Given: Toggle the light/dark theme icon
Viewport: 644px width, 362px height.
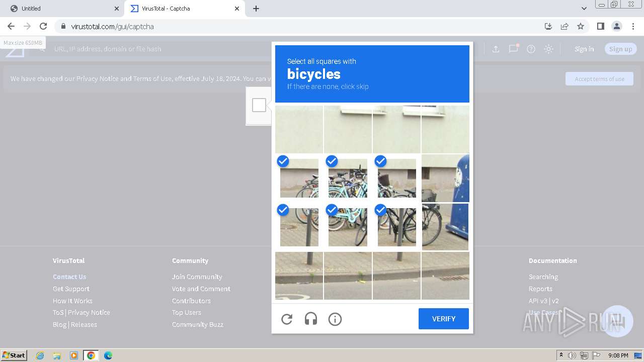Looking at the screenshot, I should pyautogui.click(x=548, y=49).
